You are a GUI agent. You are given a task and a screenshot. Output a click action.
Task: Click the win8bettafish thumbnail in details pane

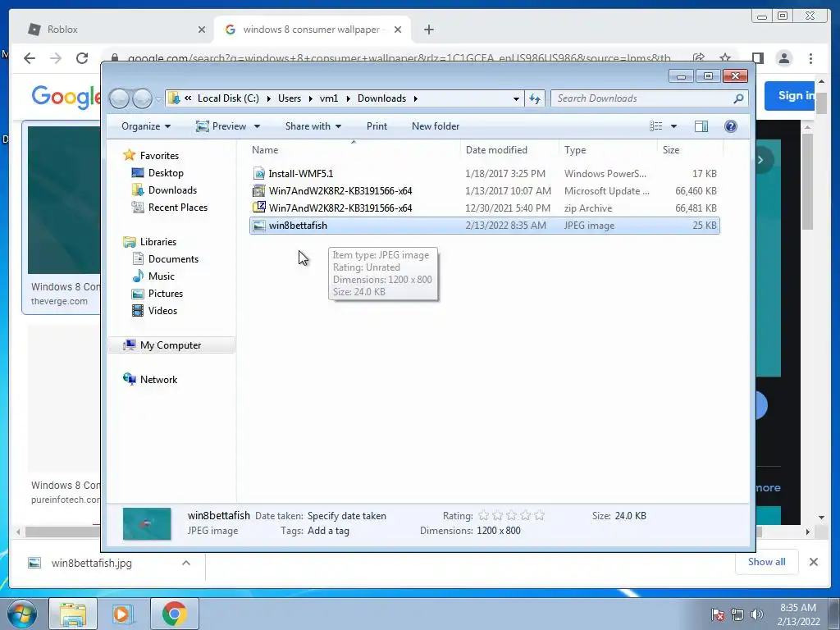click(x=147, y=523)
